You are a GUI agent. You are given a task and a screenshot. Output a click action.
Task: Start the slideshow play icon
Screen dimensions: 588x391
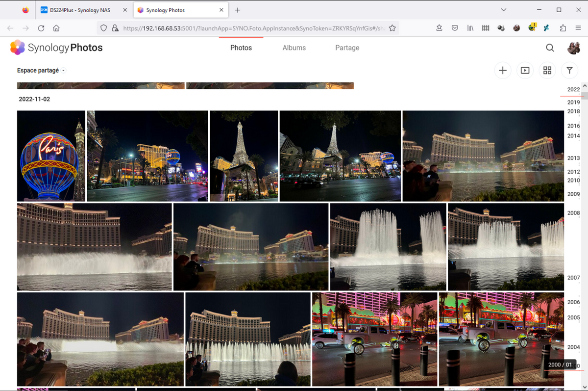point(525,71)
